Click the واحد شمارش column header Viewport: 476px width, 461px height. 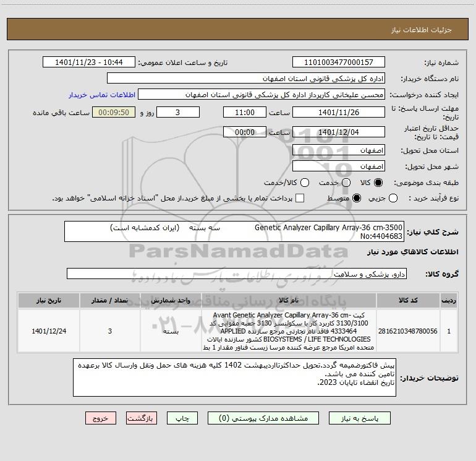(171, 301)
